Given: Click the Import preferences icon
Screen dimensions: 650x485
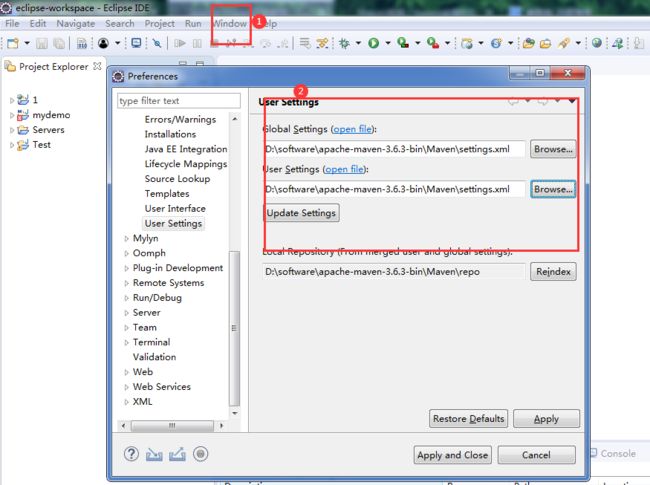Looking at the screenshot, I should click(154, 454).
